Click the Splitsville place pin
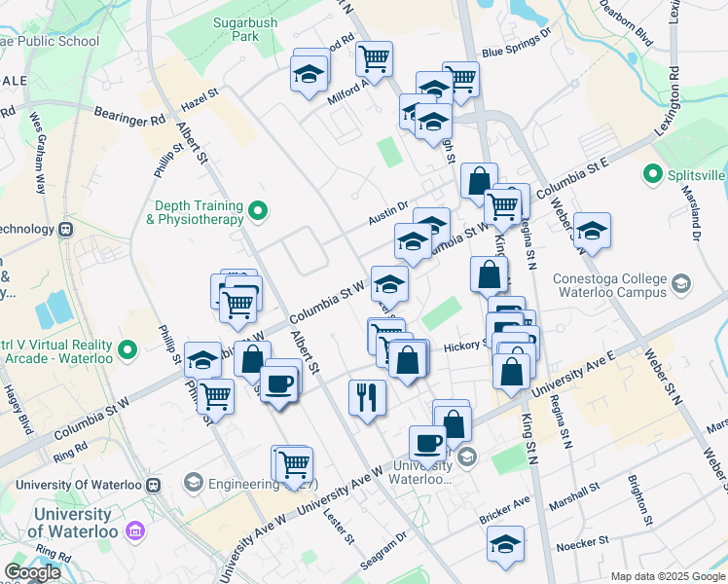The height and width of the screenshot is (584, 728). tap(653, 175)
